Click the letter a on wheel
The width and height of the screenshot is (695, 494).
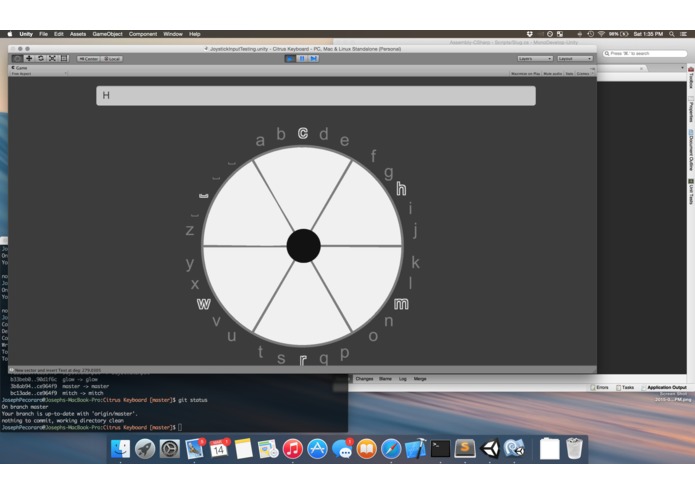pos(260,141)
